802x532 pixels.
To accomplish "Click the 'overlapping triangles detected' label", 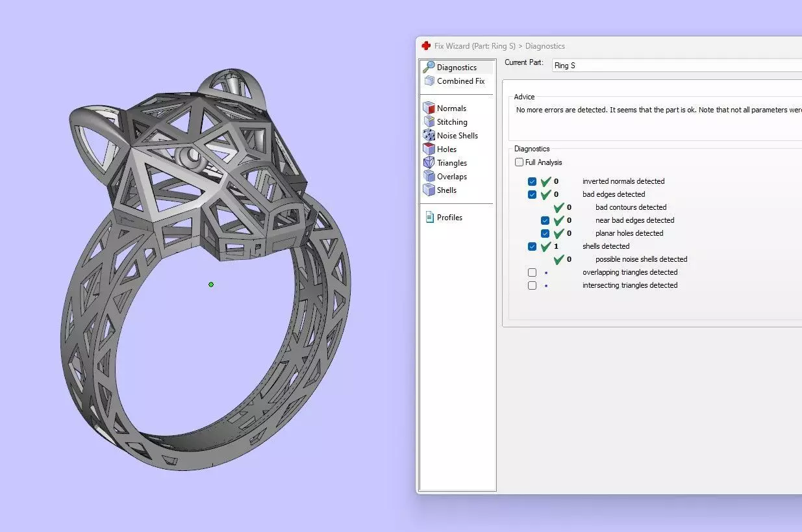I will (630, 272).
